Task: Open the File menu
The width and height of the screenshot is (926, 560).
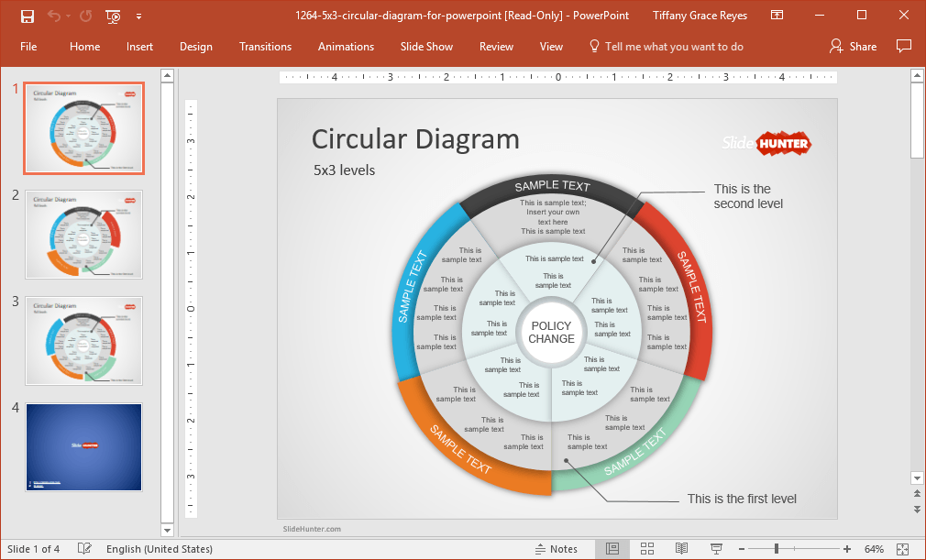Action: click(28, 47)
